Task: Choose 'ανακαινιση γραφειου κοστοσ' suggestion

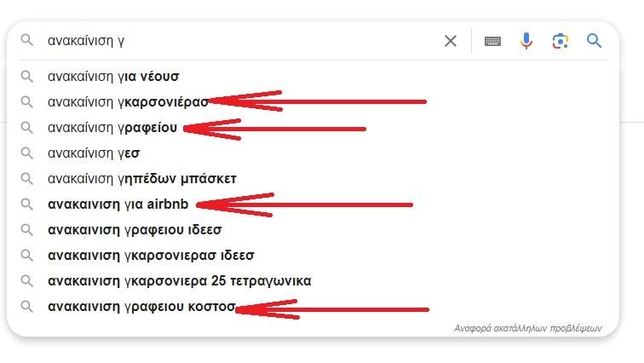Action: point(141,307)
